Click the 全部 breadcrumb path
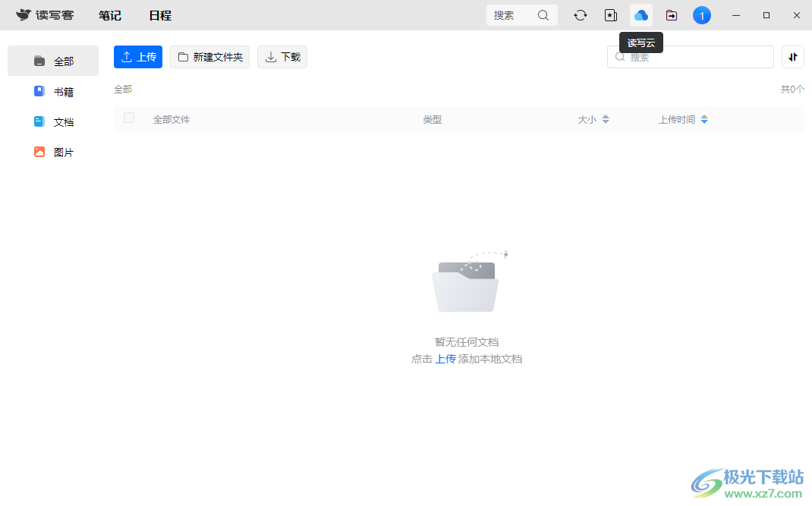This screenshot has height=506, width=812. pos(123,89)
